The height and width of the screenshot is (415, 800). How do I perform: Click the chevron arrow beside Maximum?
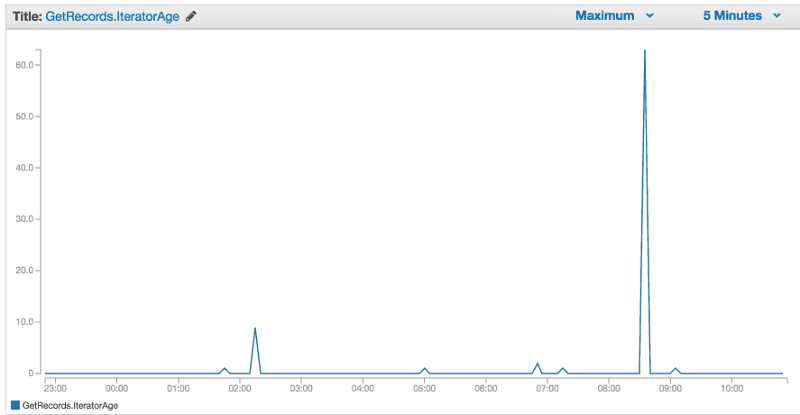pyautogui.click(x=650, y=16)
